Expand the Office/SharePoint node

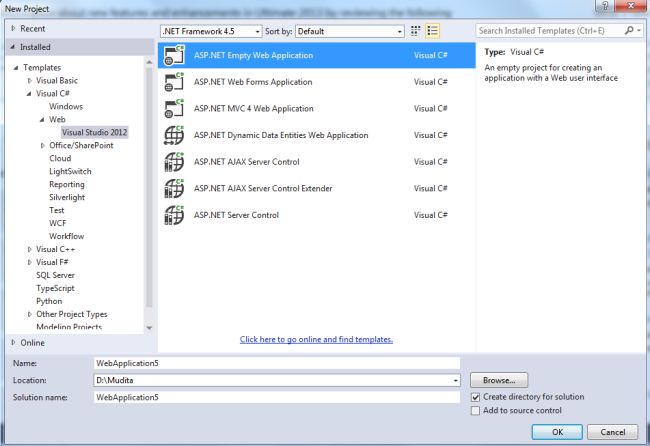42,145
